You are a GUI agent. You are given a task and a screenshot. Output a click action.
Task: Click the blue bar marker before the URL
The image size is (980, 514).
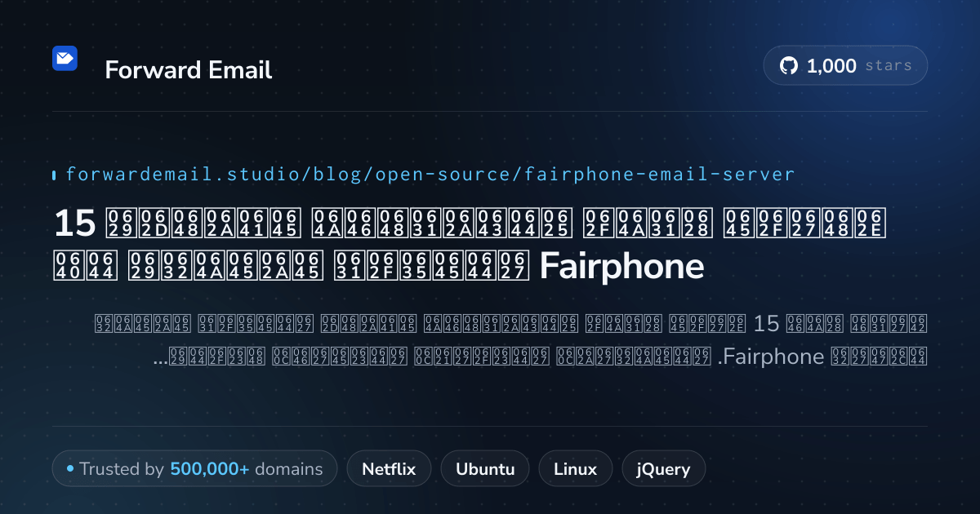click(54, 175)
